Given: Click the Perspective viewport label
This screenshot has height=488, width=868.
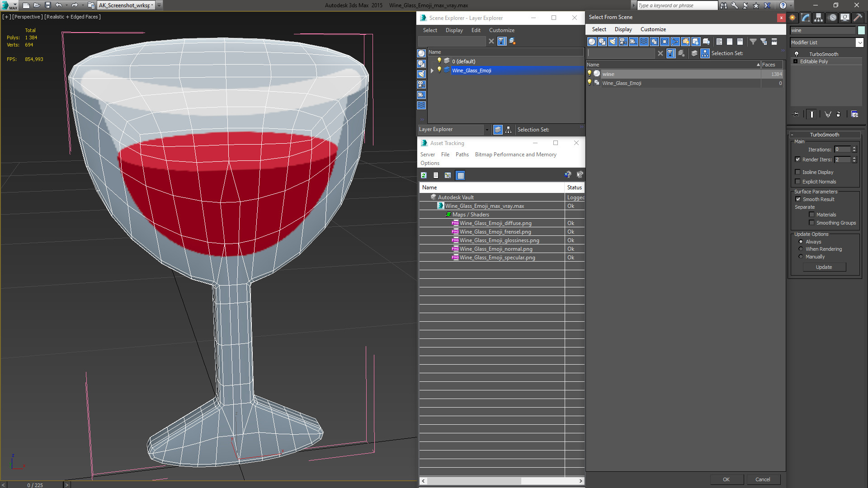Looking at the screenshot, I should point(28,17).
